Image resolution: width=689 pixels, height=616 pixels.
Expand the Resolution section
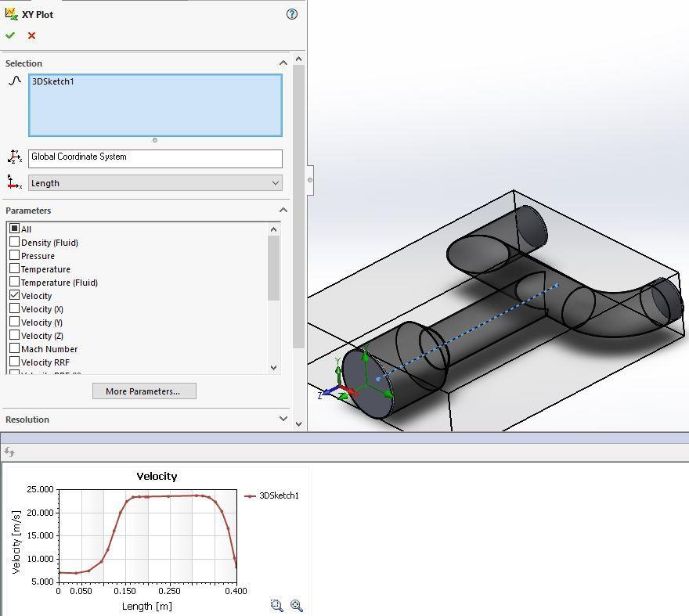pyautogui.click(x=283, y=420)
